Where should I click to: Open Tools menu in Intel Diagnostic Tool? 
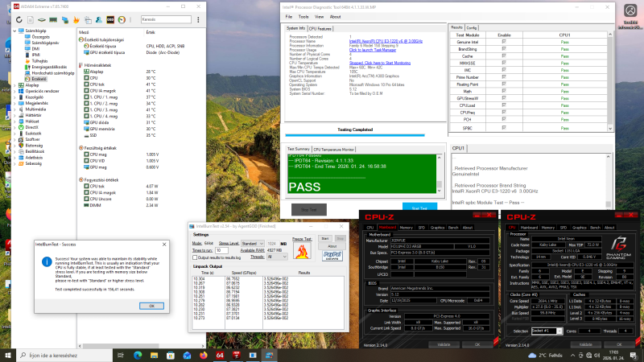coord(303,17)
